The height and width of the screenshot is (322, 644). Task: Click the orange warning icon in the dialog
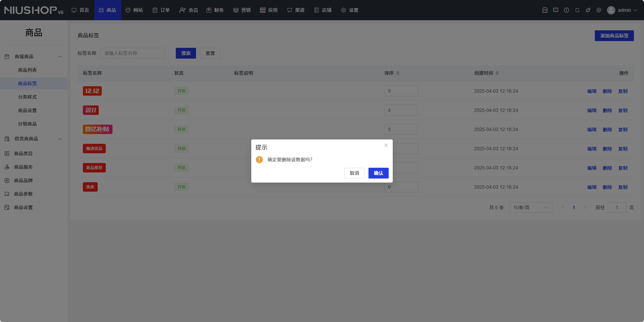[x=259, y=160]
